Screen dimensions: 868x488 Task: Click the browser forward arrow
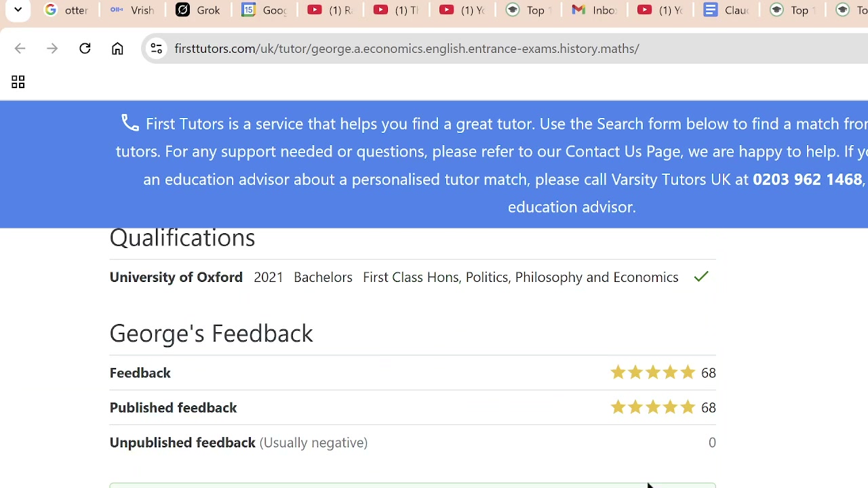(x=52, y=49)
